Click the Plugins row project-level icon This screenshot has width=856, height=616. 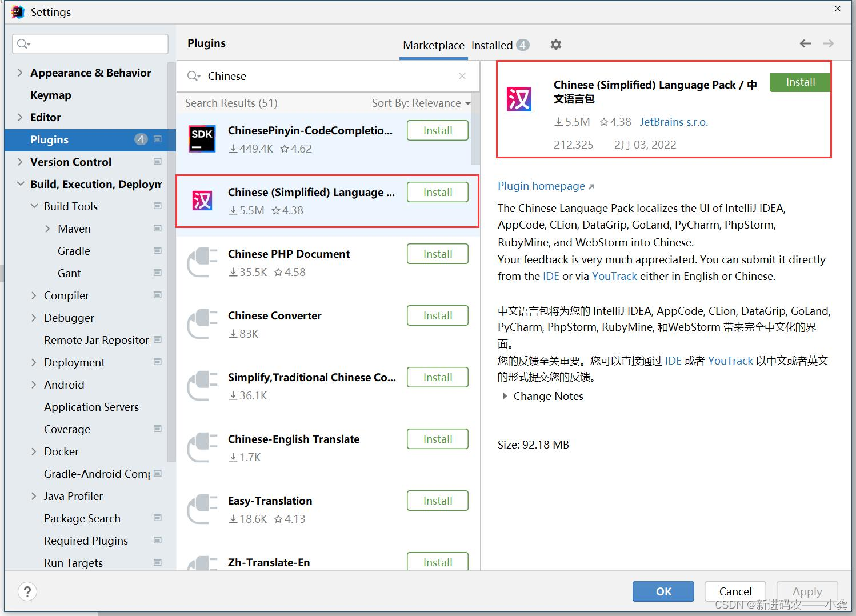coord(158,139)
